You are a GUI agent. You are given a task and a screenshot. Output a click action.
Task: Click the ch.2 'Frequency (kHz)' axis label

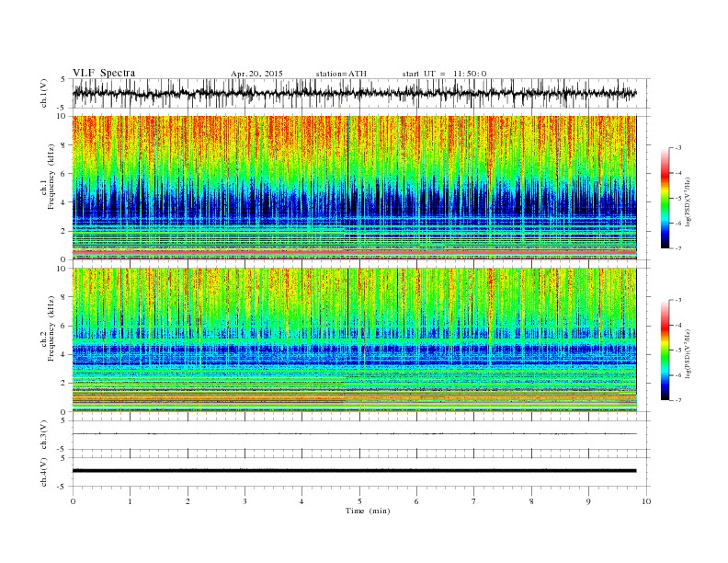point(51,329)
